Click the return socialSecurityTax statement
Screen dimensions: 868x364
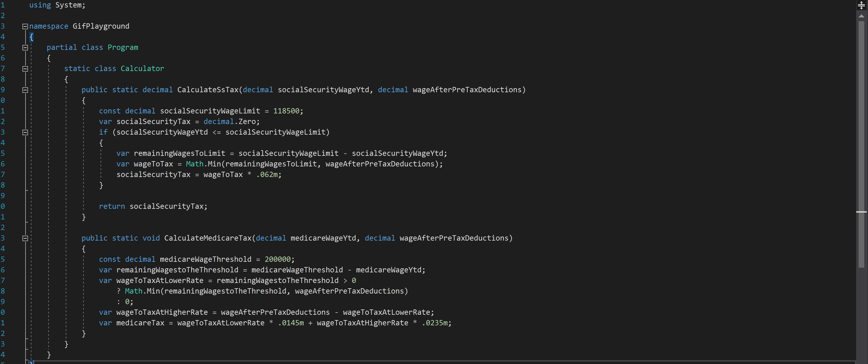pos(153,206)
